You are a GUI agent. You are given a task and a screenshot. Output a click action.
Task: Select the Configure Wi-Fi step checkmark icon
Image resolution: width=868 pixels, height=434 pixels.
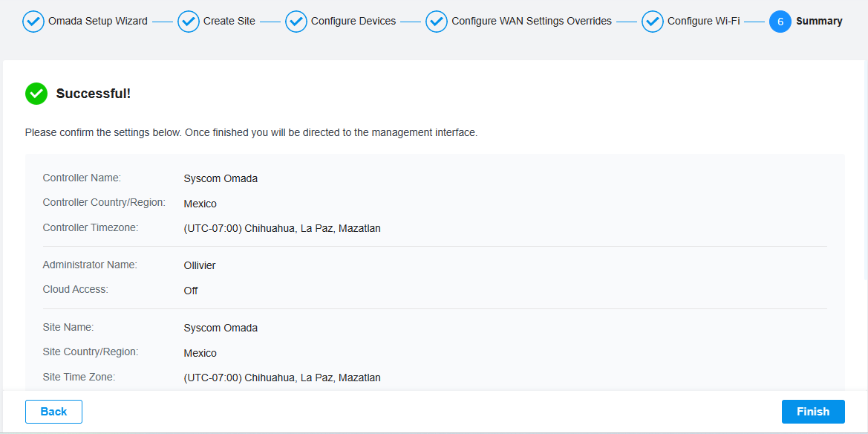653,22
